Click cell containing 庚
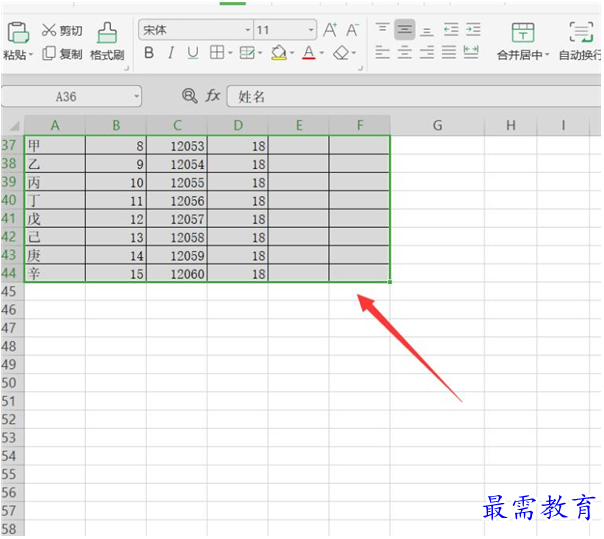Screen dimensions: 604x539 [55, 255]
